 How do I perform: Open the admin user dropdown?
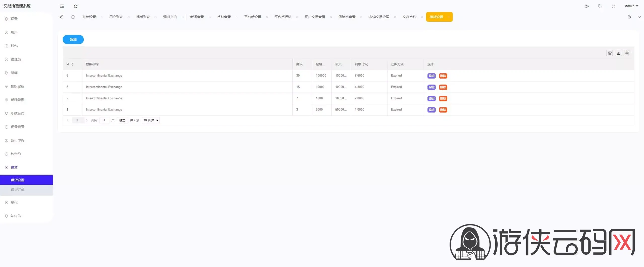tap(631, 6)
